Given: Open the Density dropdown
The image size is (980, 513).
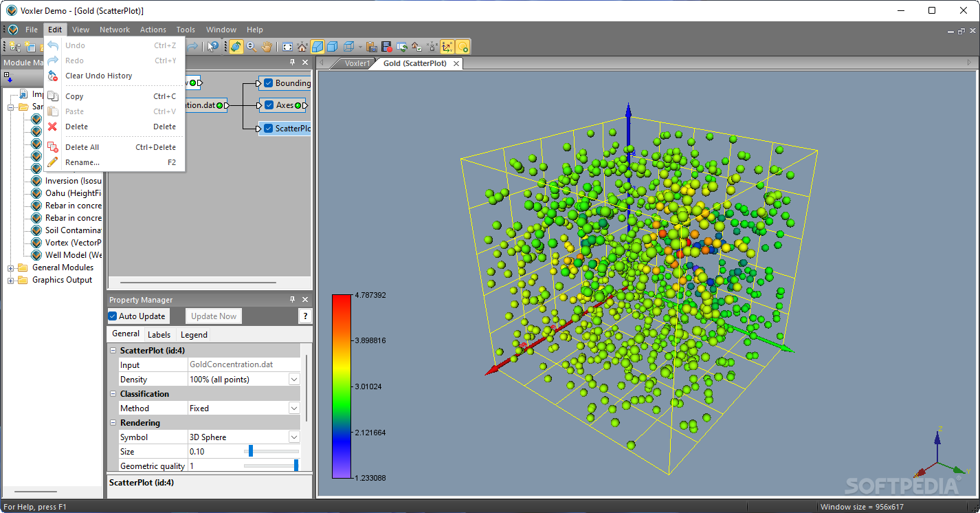Looking at the screenshot, I should click(294, 380).
